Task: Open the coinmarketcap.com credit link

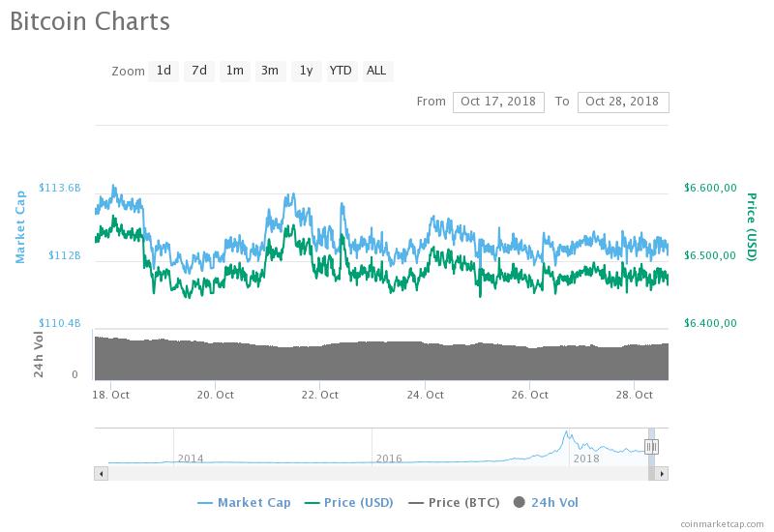Action: (722, 524)
